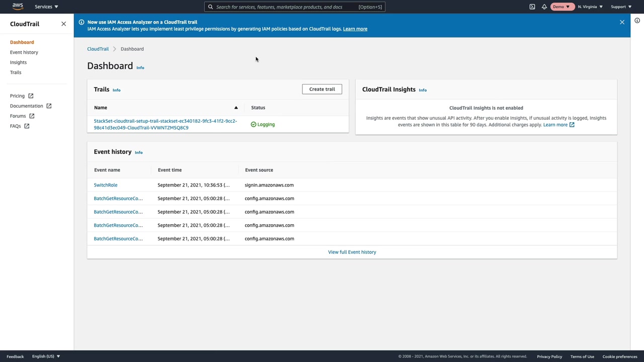Screen dimensions: 644x362
Task: Click the Create trail button
Action: pyautogui.click(x=322, y=89)
